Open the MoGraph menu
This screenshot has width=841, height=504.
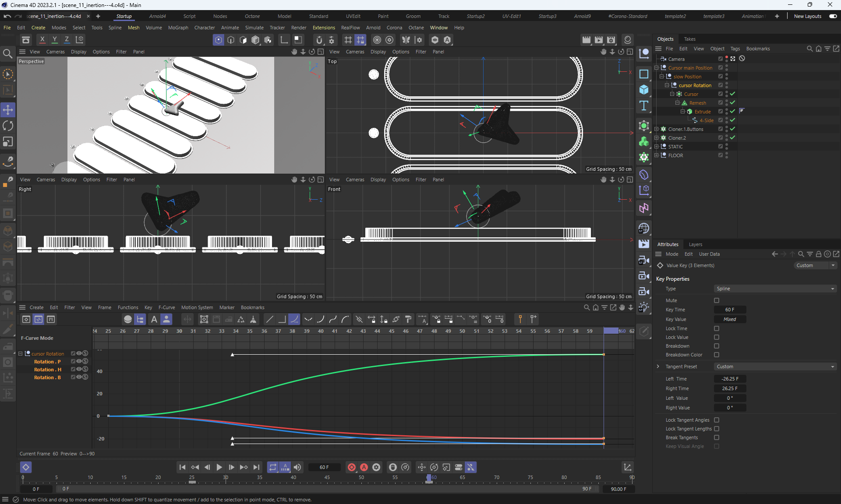tap(178, 28)
